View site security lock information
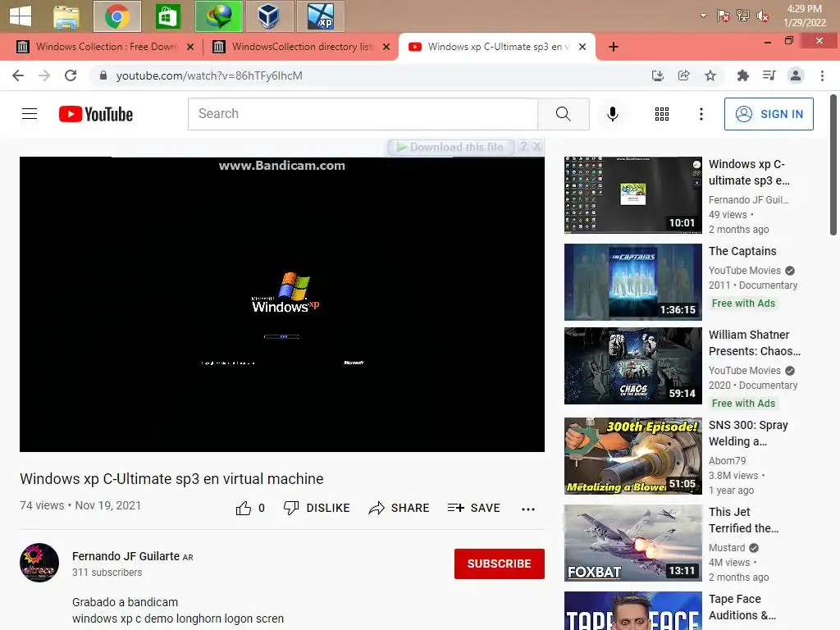This screenshot has width=840, height=630. (103, 75)
